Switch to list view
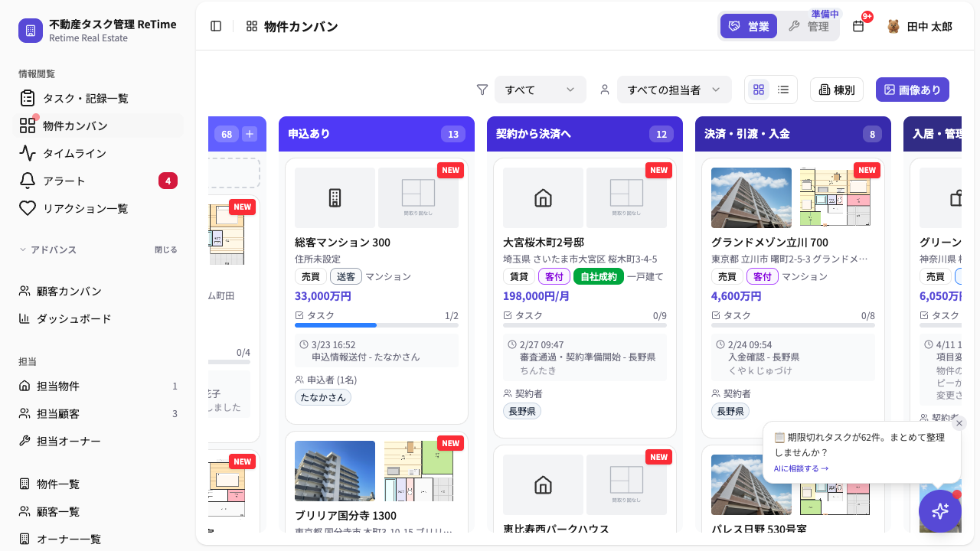 pos(783,90)
